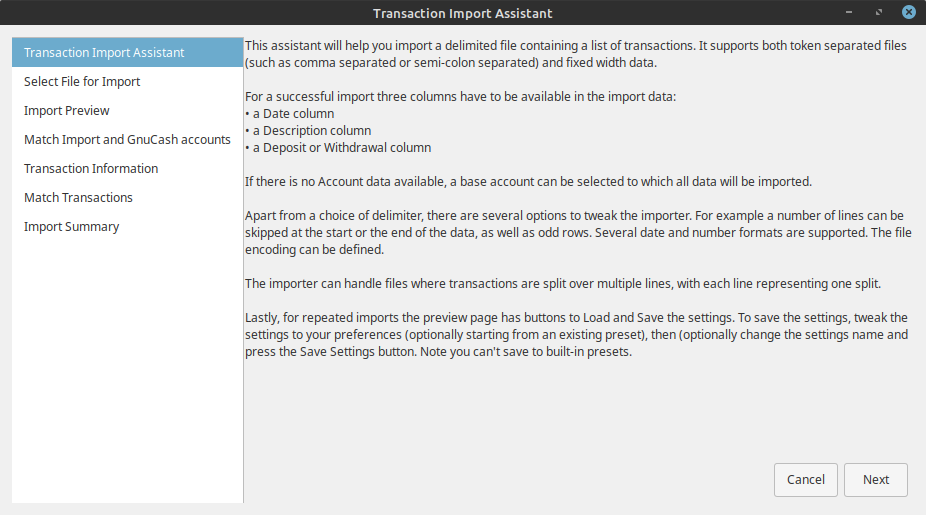Open the Match Transactions step
Image resolution: width=926 pixels, height=515 pixels.
coord(78,198)
